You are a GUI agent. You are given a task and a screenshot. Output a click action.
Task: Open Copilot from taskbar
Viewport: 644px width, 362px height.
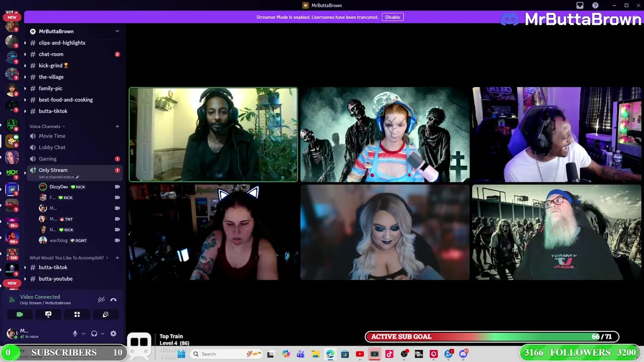point(286,354)
